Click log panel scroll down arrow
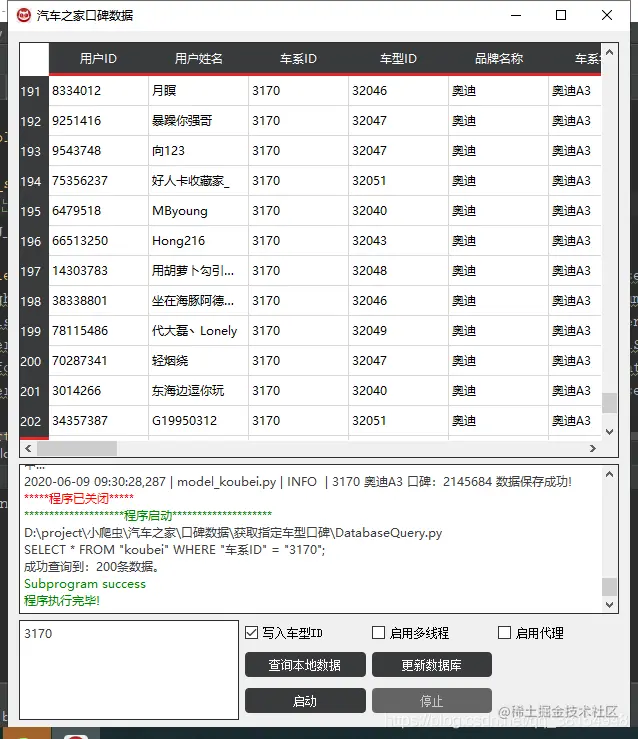This screenshot has height=739, width=638. click(609, 605)
